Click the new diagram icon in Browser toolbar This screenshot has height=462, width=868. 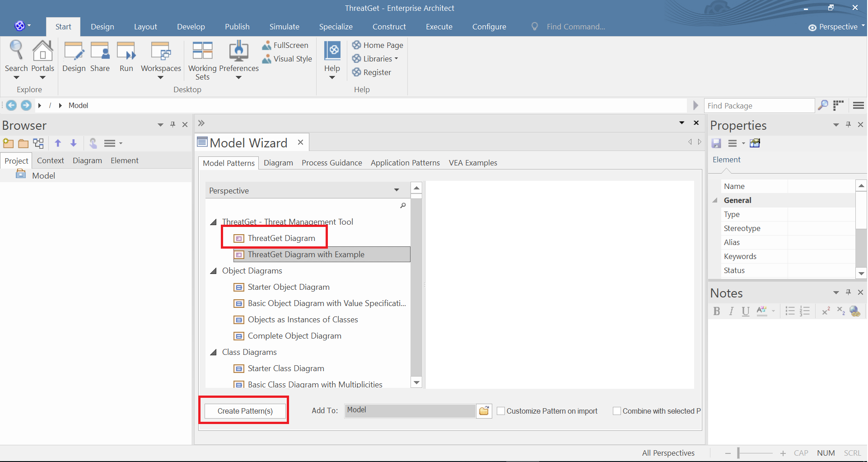38,143
